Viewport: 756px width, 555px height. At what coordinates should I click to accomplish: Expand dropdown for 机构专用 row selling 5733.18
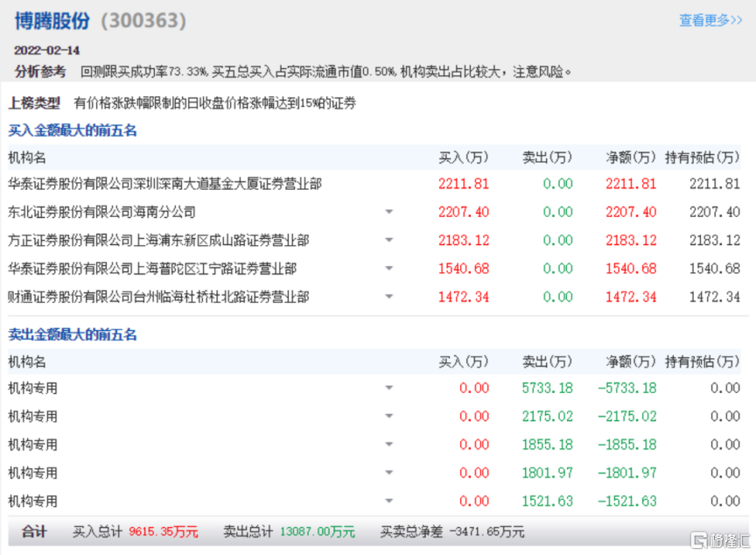pyautogui.click(x=389, y=388)
